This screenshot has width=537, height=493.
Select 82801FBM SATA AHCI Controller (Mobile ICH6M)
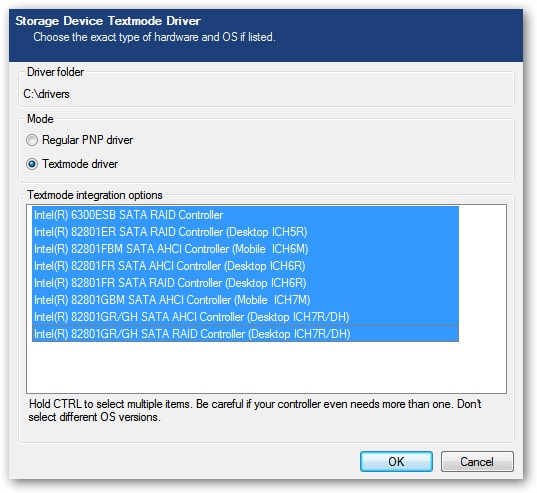245,249
